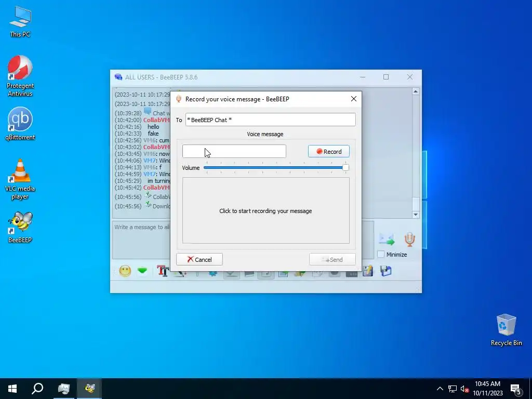
Task: Close the Record your voice message dialog
Action: tap(353, 99)
